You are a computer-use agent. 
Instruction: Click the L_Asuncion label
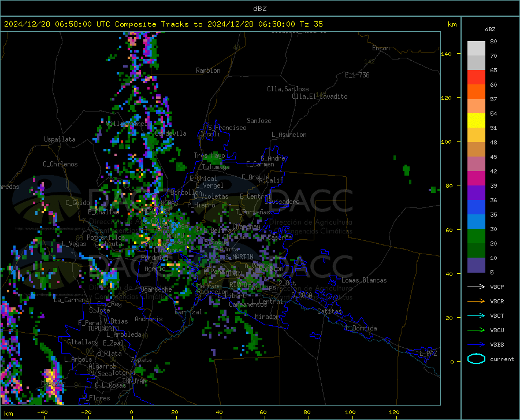[289, 135]
